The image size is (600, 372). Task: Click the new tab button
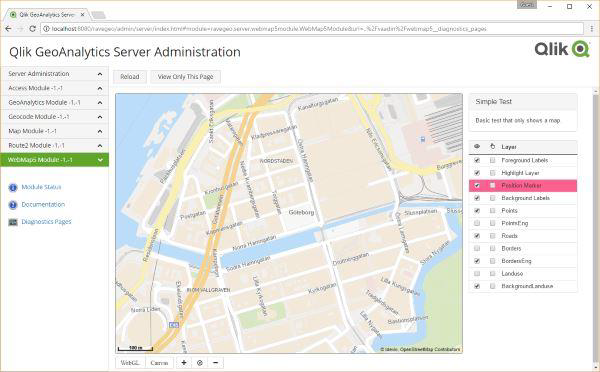coord(99,15)
